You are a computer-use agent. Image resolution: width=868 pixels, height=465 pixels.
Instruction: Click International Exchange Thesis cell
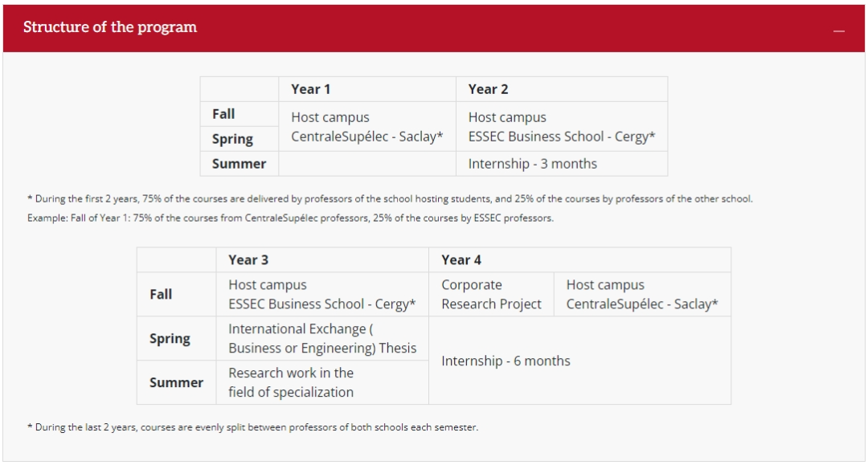(x=322, y=338)
